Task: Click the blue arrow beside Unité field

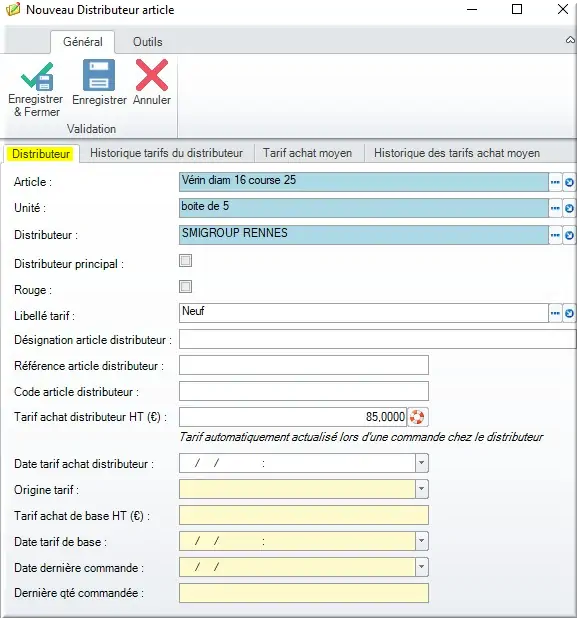Action: 569,208
